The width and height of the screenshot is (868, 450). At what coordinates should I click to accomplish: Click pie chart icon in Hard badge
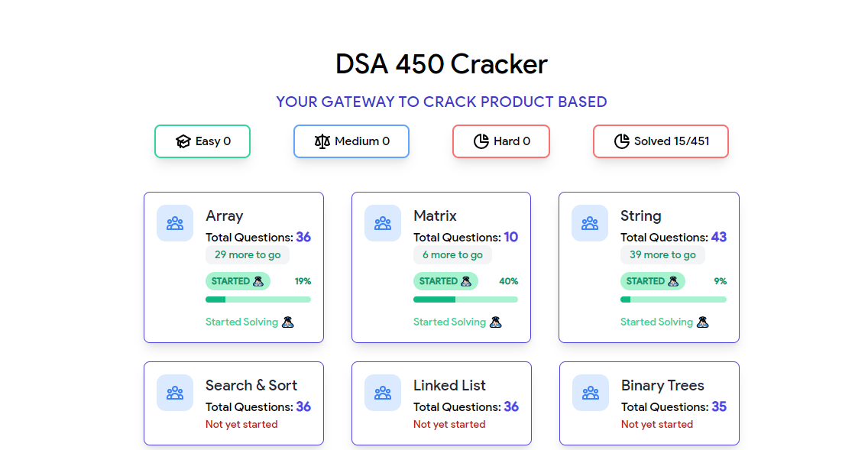481,141
